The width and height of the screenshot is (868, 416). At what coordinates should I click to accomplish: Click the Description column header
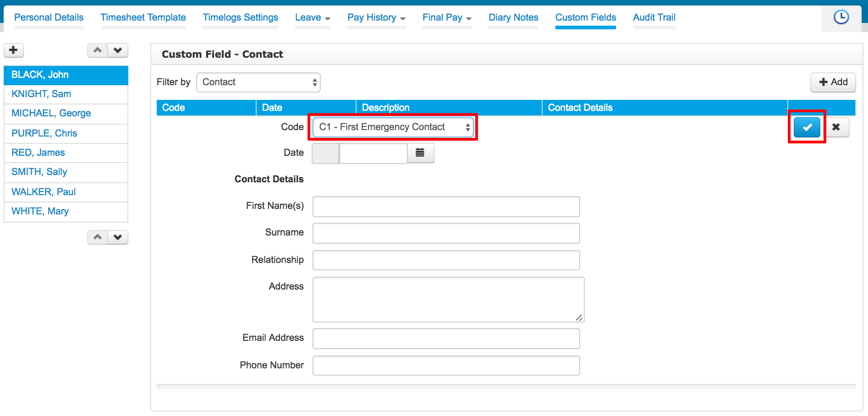coord(449,108)
